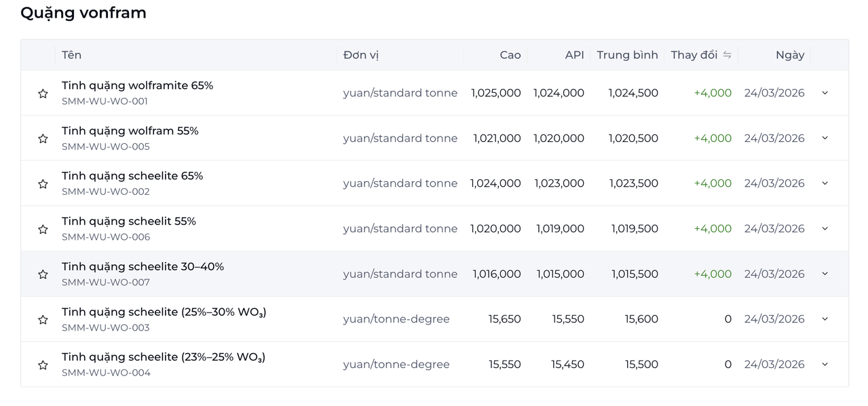Star the scheelite (23%–25% WO₃) row
This screenshot has height=406, width=868.
tap(43, 365)
